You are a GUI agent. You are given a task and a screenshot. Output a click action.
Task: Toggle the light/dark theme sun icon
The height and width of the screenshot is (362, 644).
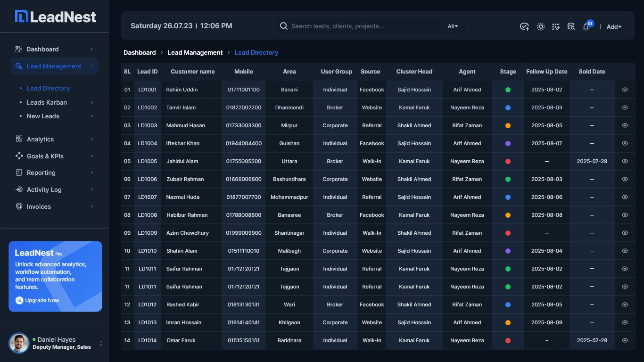coord(541,26)
